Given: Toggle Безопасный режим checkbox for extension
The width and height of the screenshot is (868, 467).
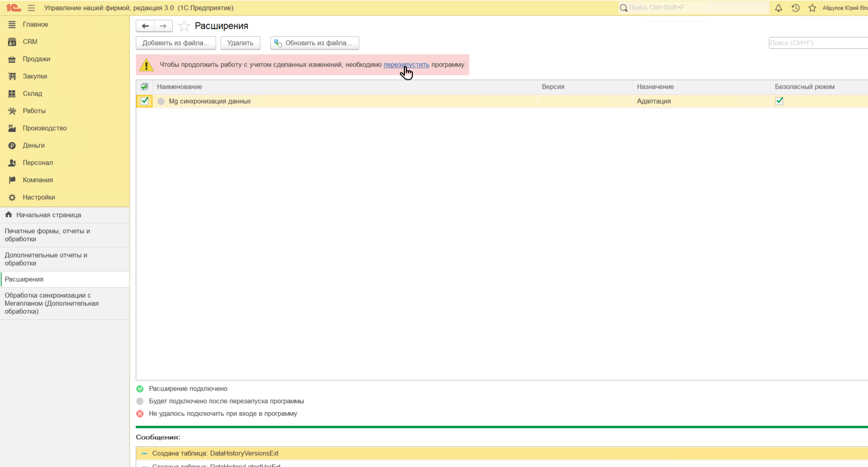Looking at the screenshot, I should pyautogui.click(x=779, y=101).
